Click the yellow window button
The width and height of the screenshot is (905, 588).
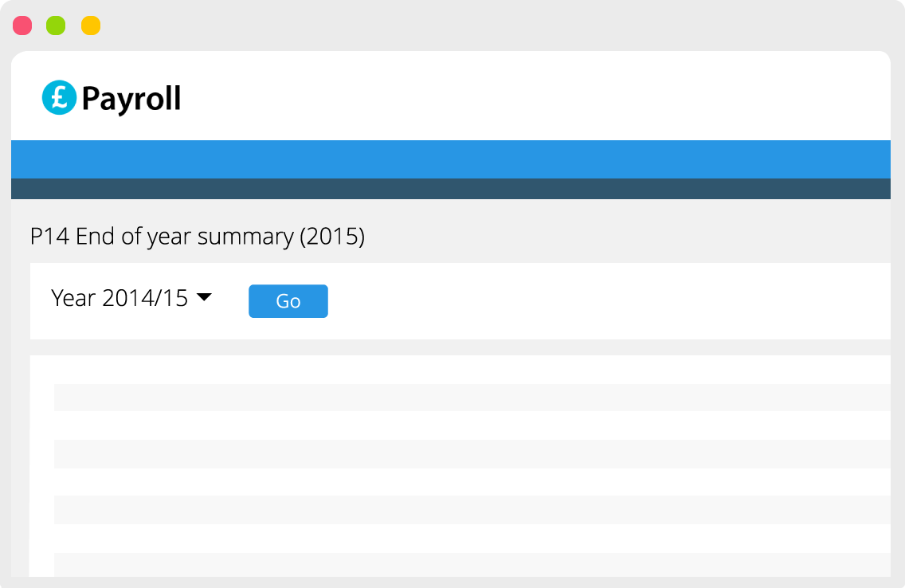click(x=91, y=25)
